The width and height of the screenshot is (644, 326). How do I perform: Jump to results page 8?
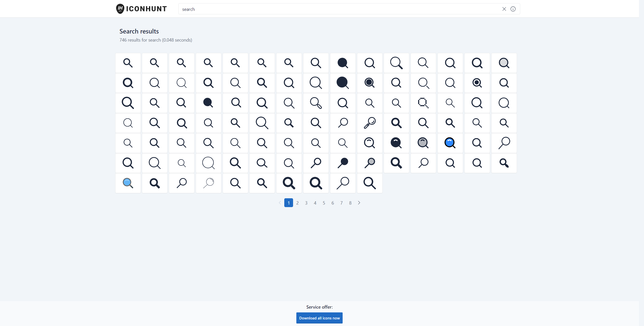350,203
